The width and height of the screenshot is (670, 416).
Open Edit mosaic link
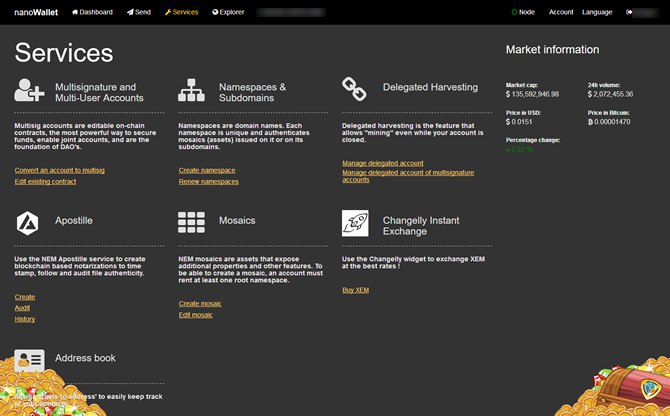(x=195, y=315)
